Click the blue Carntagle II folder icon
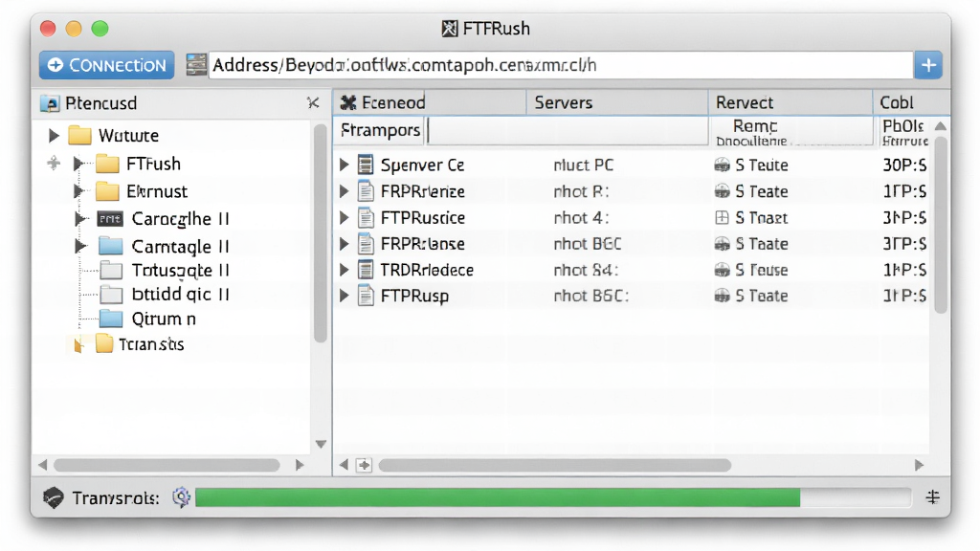The width and height of the screenshot is (980, 551). coord(111,246)
